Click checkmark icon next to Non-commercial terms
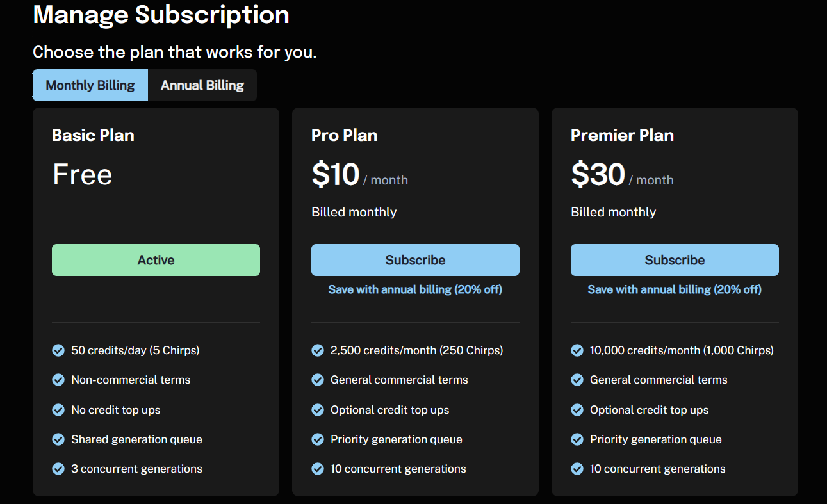Image resolution: width=827 pixels, height=504 pixels. [x=58, y=380]
